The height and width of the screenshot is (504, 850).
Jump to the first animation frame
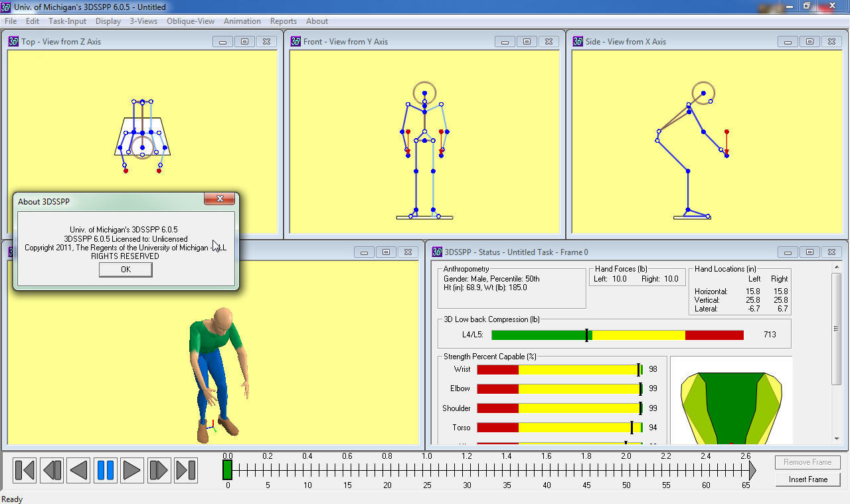point(25,470)
